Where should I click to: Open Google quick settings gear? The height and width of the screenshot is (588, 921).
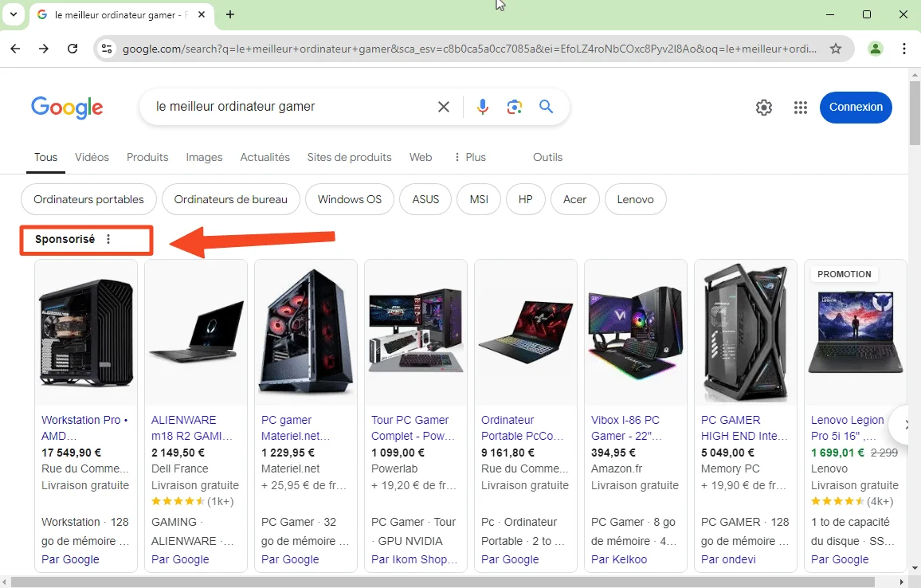(x=763, y=108)
